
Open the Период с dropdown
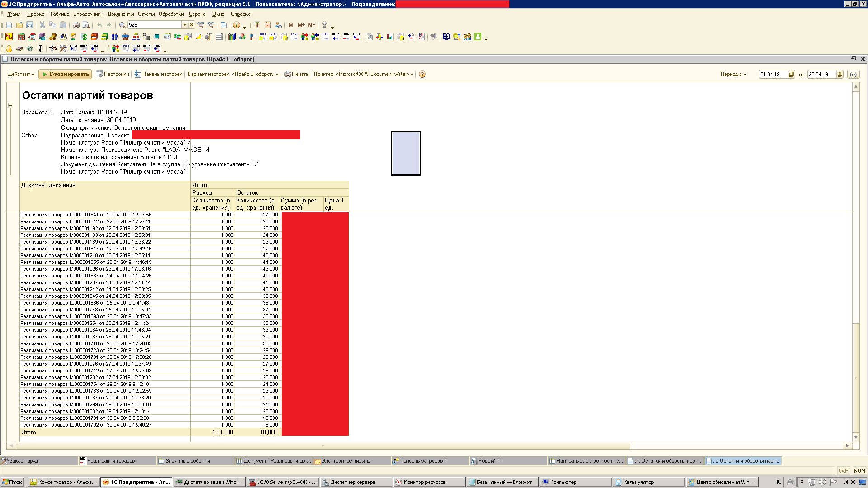coord(733,74)
